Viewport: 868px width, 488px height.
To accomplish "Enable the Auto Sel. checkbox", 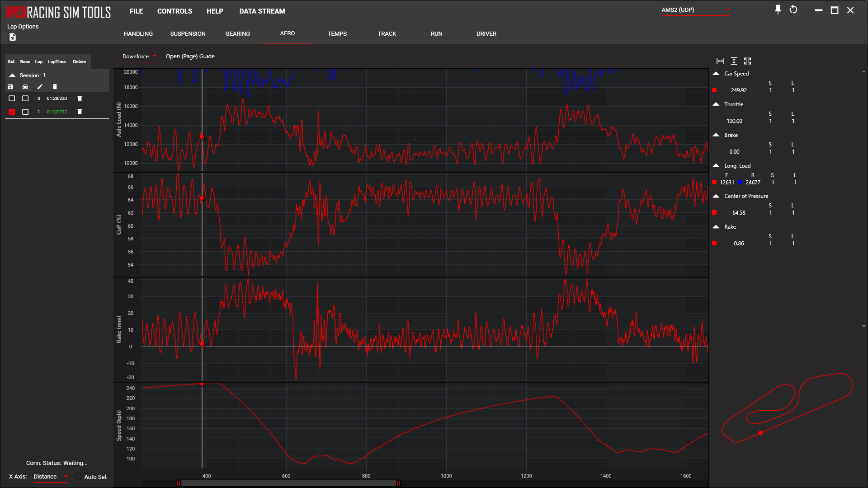I will [79, 477].
